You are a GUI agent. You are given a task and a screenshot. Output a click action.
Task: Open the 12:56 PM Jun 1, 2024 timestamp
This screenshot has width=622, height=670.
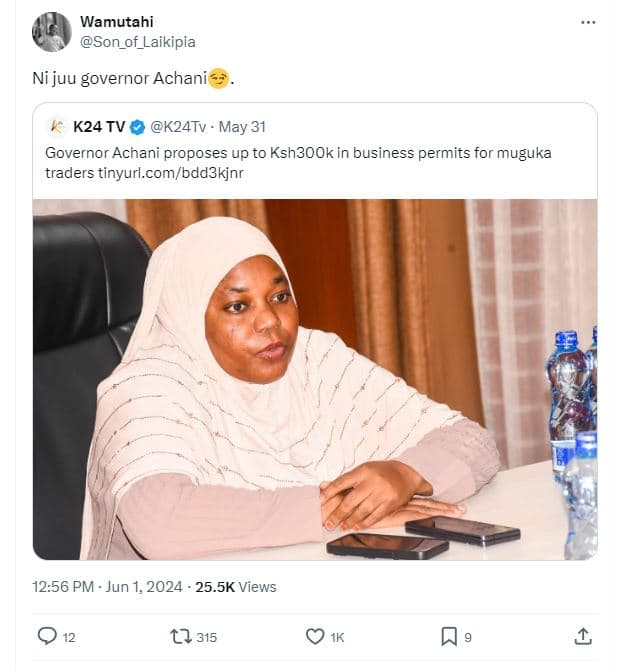(x=107, y=586)
